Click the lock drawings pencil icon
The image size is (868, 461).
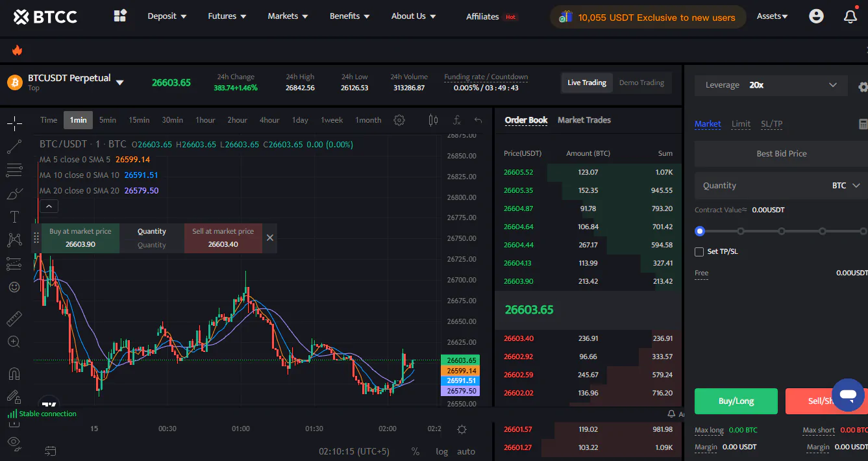tap(13, 396)
